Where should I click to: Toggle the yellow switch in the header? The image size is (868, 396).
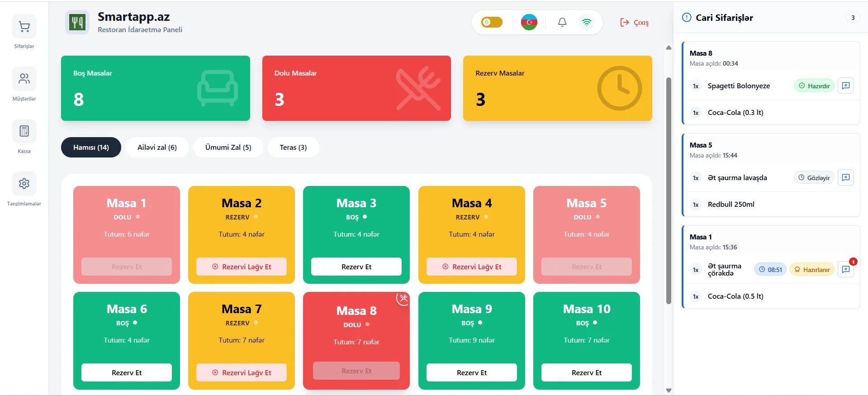point(492,22)
